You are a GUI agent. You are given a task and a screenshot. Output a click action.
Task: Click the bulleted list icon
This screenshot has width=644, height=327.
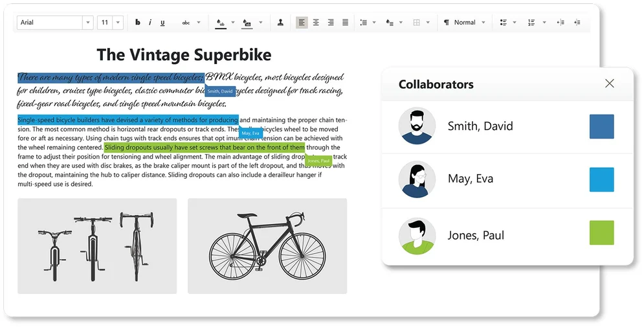click(503, 23)
